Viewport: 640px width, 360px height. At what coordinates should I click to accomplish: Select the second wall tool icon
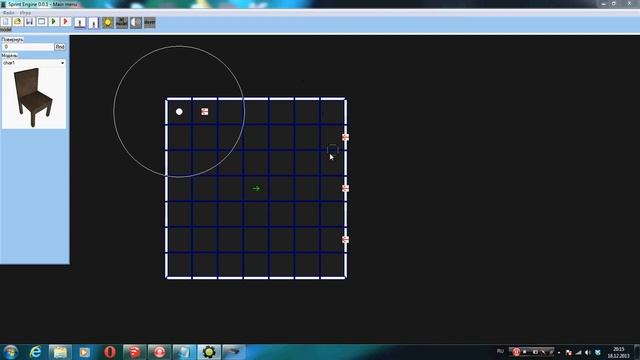pyautogui.click(x=93, y=22)
